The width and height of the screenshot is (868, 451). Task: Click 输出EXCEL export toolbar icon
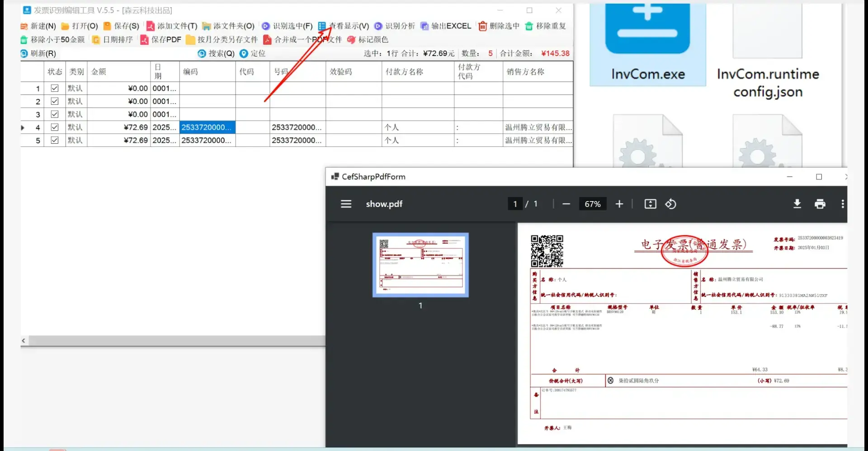tap(425, 26)
